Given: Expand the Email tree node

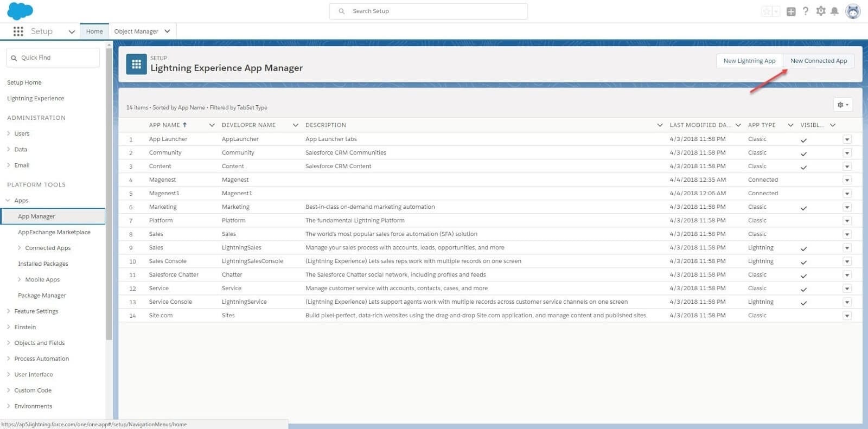Looking at the screenshot, I should [x=9, y=165].
